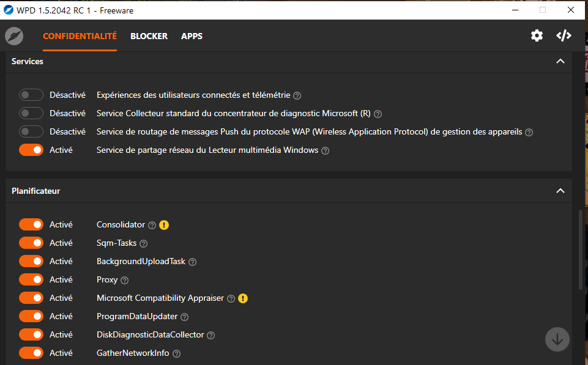Collapse the Services section chevron
This screenshot has width=588, height=365.
pyautogui.click(x=560, y=61)
